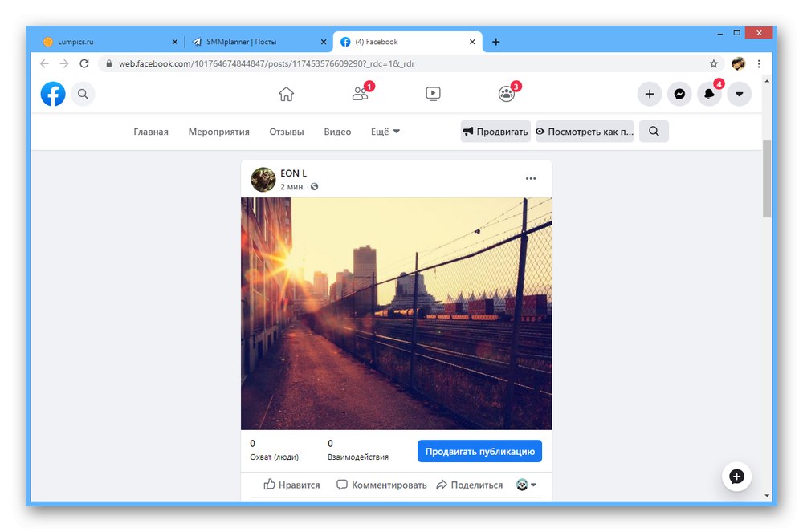Click Продвигать публикацию button

pyautogui.click(x=480, y=451)
